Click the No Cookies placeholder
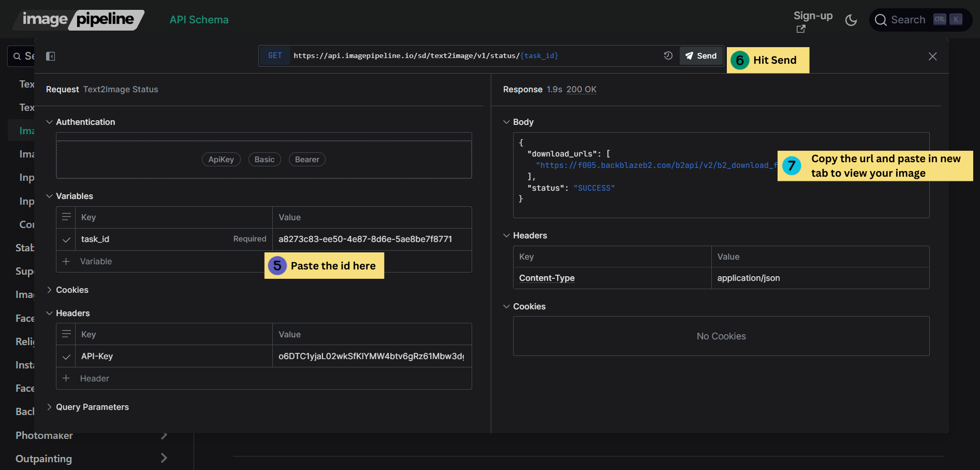 pos(721,336)
